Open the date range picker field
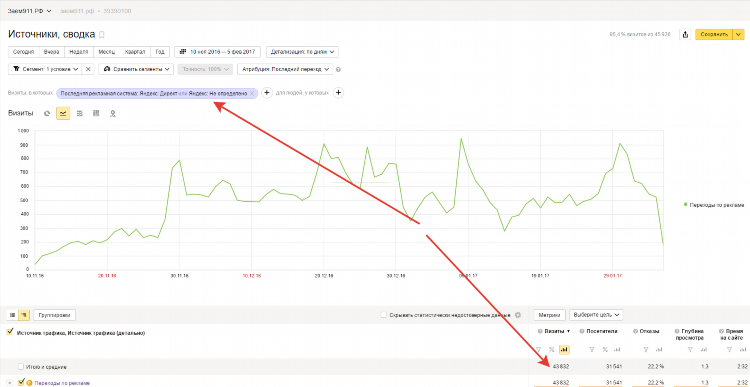750x387 pixels. coord(218,52)
